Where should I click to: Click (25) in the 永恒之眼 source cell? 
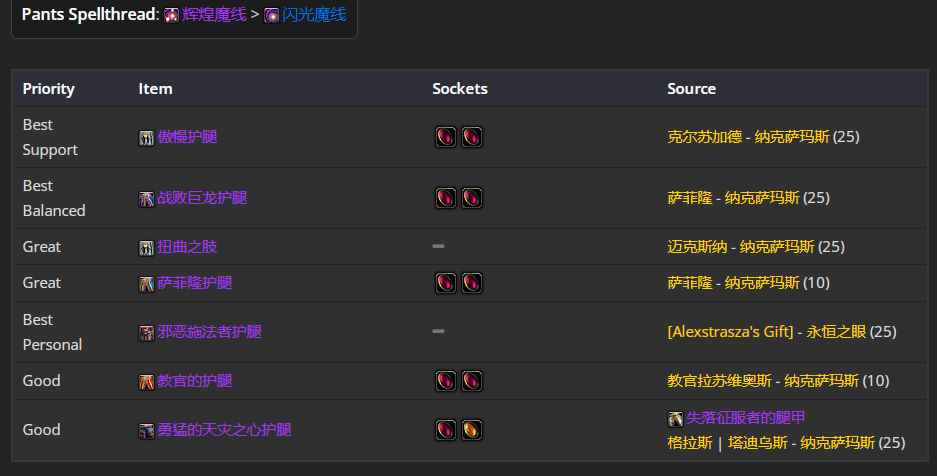[x=883, y=332]
